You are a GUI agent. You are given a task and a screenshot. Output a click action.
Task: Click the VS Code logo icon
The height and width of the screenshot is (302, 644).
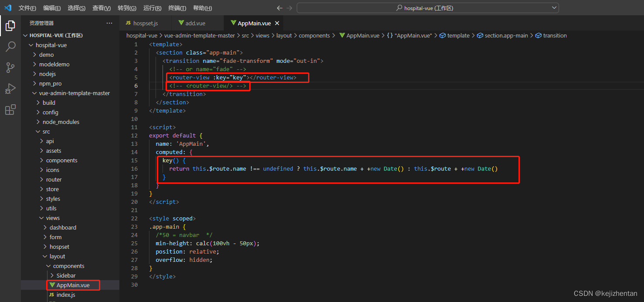point(8,8)
